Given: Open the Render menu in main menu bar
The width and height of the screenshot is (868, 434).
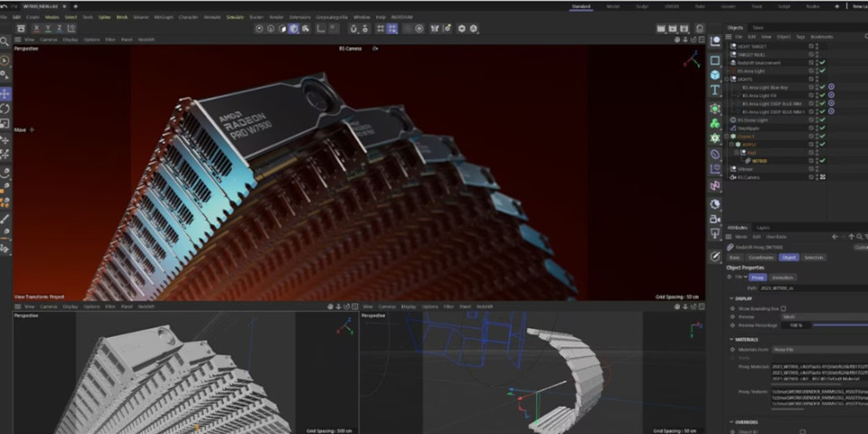Looking at the screenshot, I should [x=277, y=17].
